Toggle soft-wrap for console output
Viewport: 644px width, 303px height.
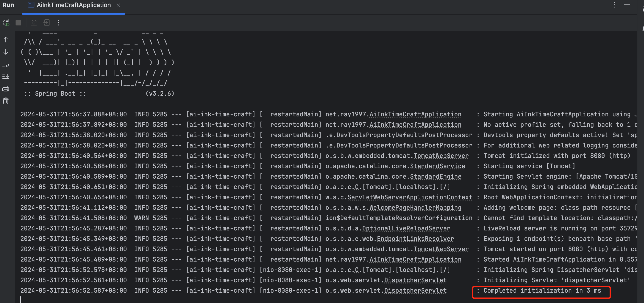click(x=6, y=64)
